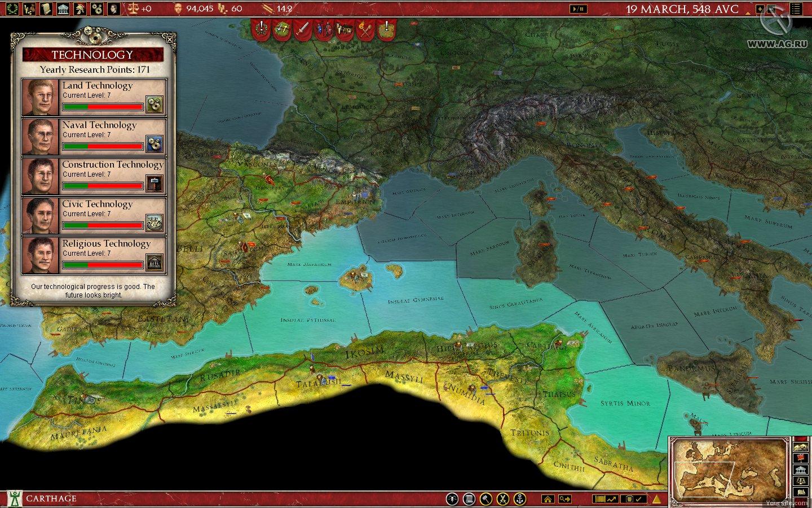Switch to the scales map mode

(801, 481)
